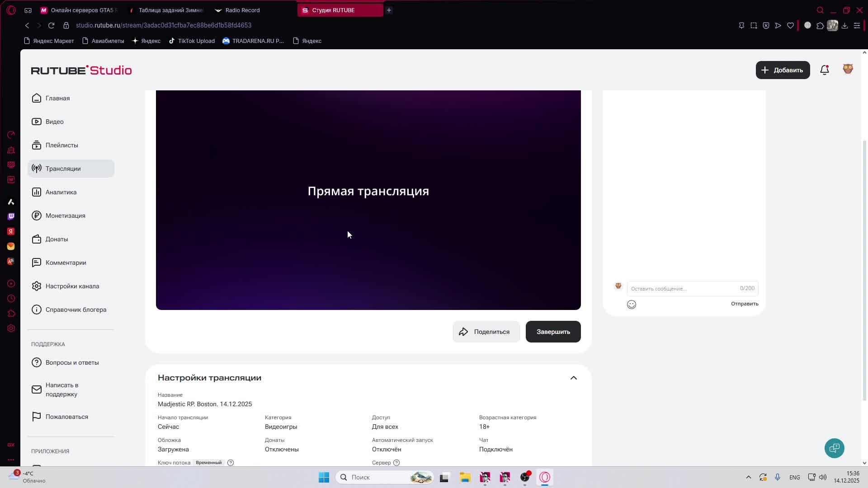This screenshot has height=488, width=868.
Task: Click the Завершить button
Action: point(553,332)
